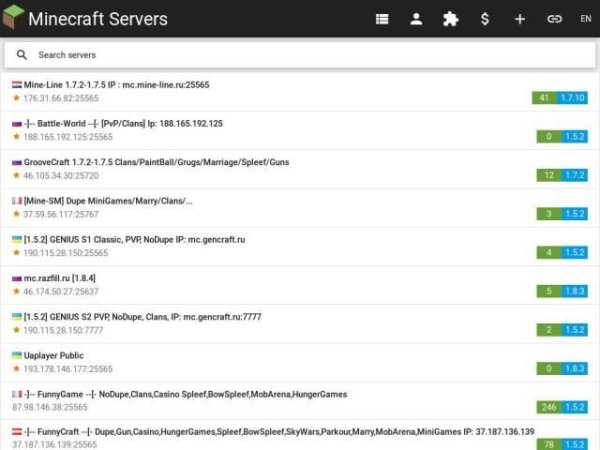This screenshot has width=600, height=450.
Task: Click the address 190.115.28.150:7777
Action: click(64, 330)
